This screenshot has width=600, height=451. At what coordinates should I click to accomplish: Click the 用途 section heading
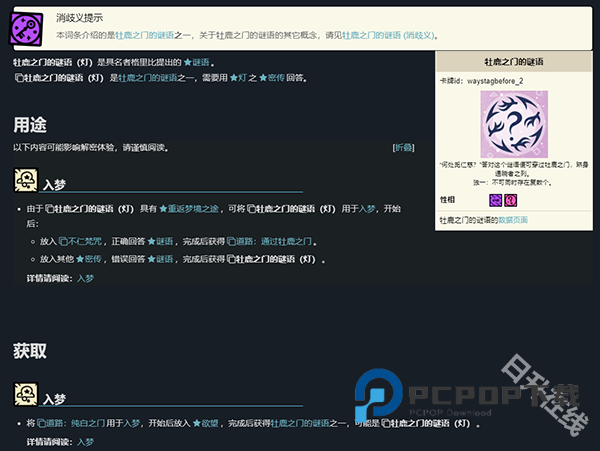tap(30, 125)
